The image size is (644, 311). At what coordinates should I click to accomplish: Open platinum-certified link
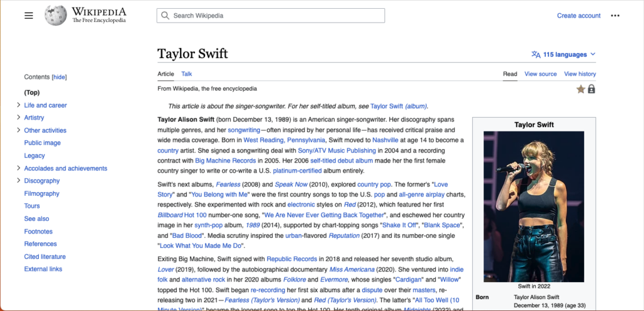297,171
